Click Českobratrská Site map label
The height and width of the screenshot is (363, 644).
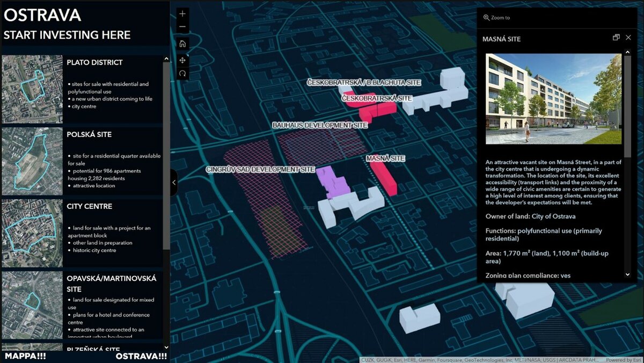coord(377,98)
